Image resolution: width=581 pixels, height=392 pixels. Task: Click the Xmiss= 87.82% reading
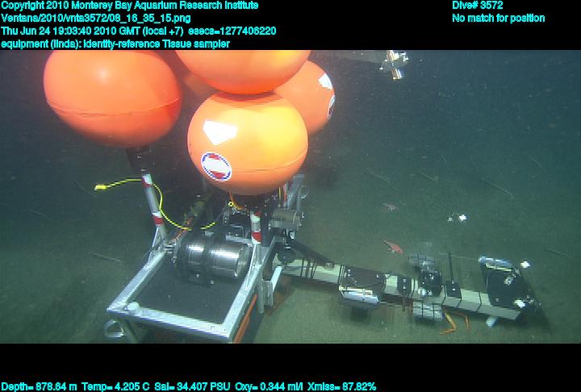click(x=342, y=386)
